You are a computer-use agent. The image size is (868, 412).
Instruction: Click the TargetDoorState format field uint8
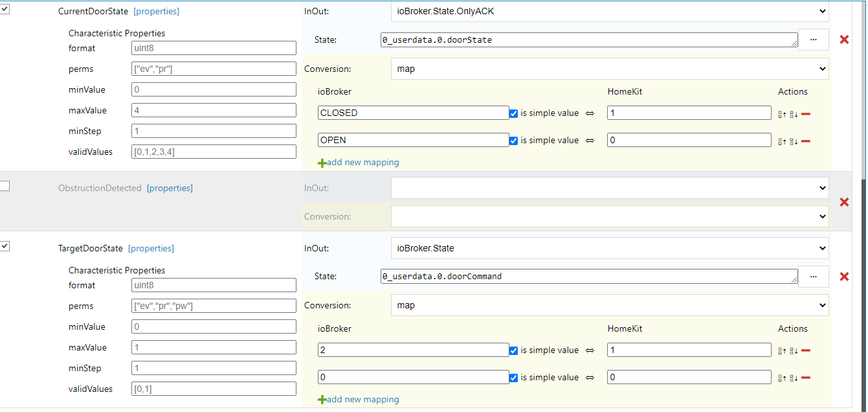click(214, 285)
